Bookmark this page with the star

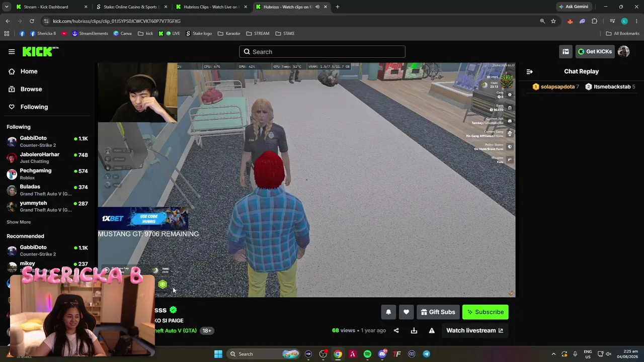[553, 21]
